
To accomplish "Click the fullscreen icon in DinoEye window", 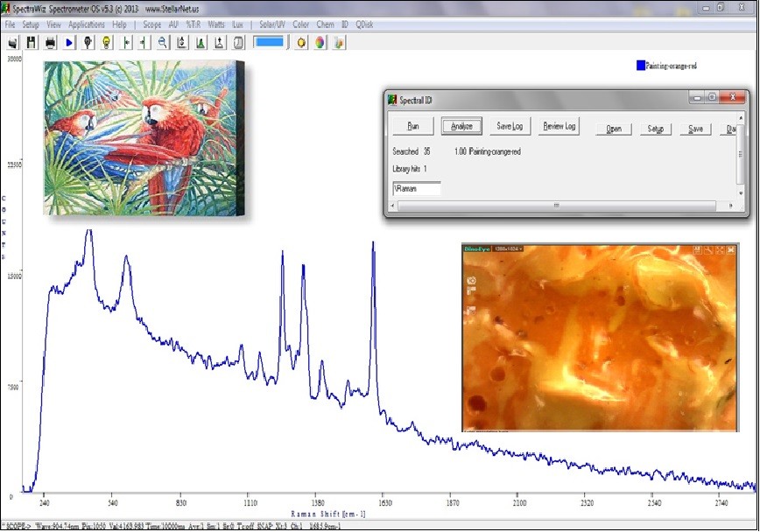I will (720, 249).
